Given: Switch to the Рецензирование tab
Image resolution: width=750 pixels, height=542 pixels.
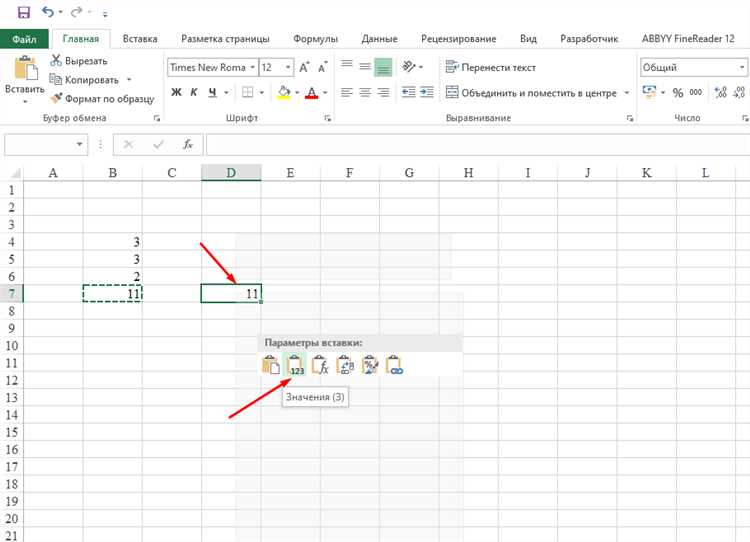Looking at the screenshot, I should [x=458, y=39].
